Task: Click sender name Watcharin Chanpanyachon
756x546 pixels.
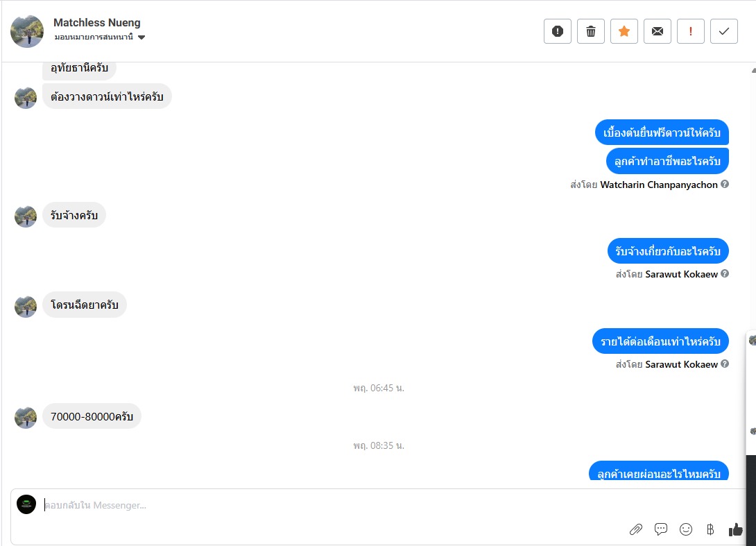Action: tap(658, 185)
